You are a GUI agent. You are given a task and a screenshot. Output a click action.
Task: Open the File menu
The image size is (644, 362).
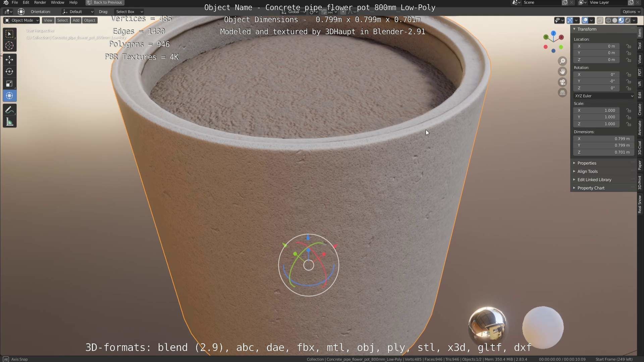tap(15, 2)
